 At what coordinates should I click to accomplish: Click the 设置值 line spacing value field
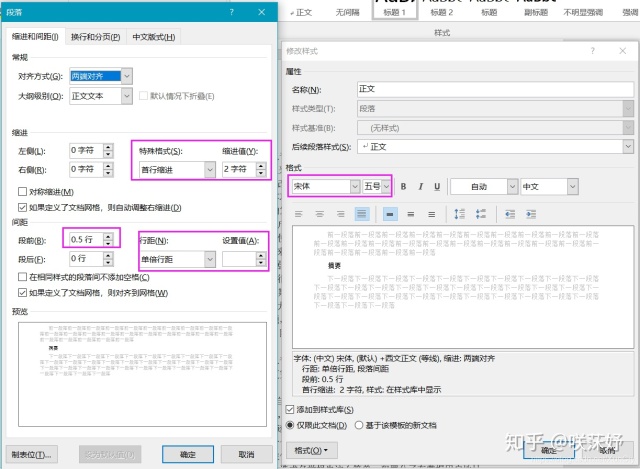(x=239, y=259)
